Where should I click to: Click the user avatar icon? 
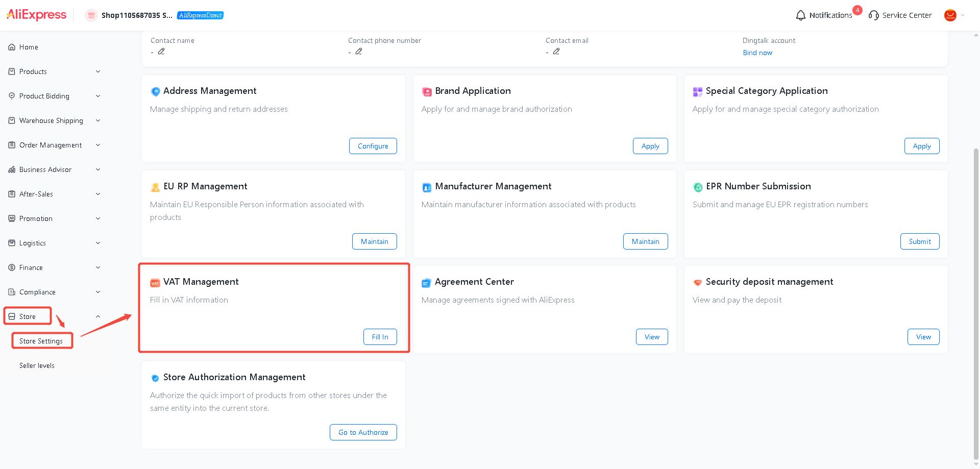point(950,15)
